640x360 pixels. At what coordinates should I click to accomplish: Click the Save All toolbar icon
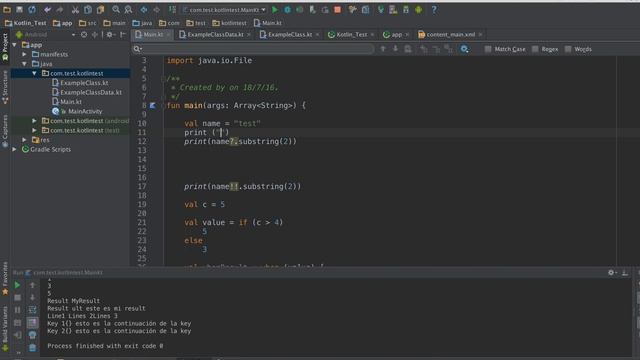(19, 9)
